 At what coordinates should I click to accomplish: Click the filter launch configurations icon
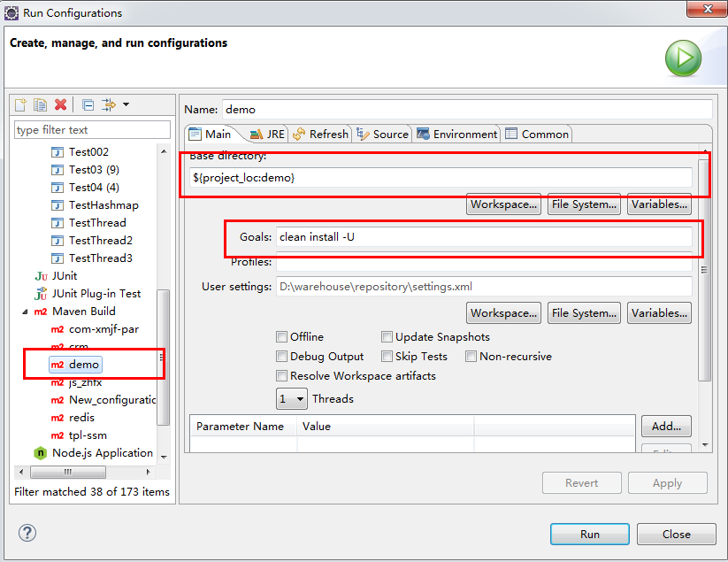click(109, 105)
